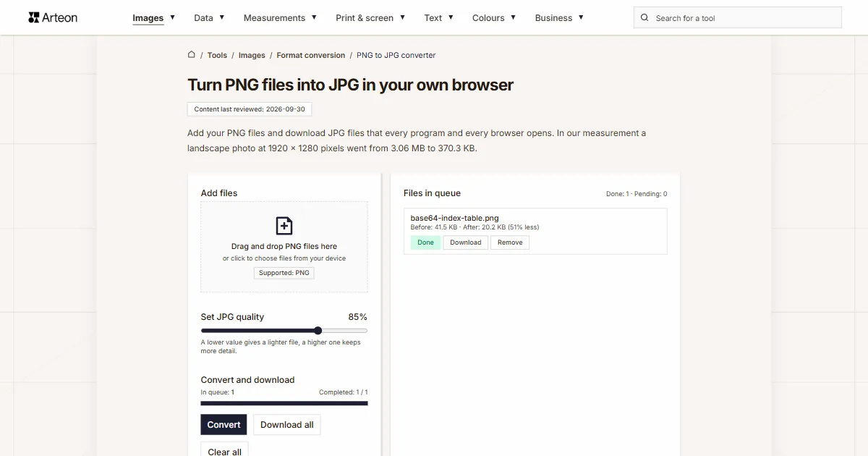Open the Tools breadcrumb link
This screenshot has width=868, height=456.
click(217, 55)
